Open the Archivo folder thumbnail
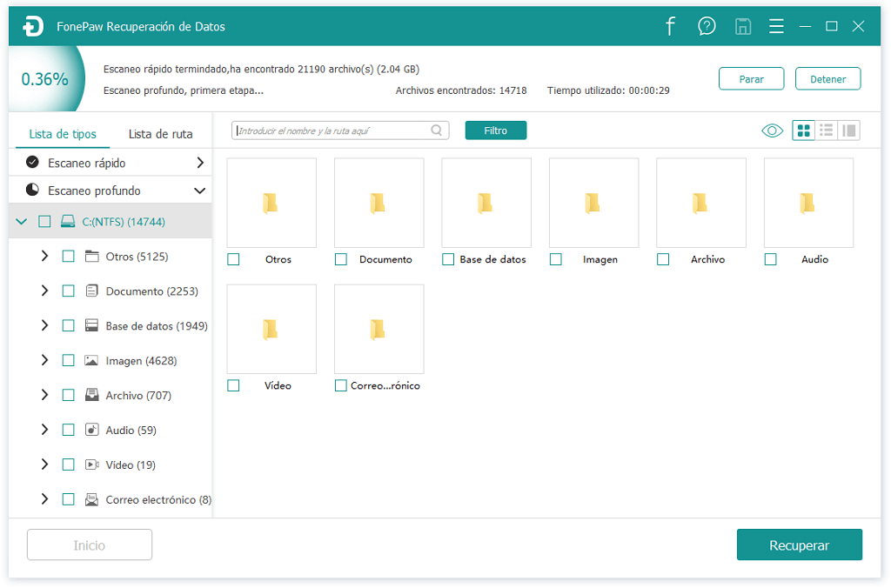The image size is (891, 588). 701,203
